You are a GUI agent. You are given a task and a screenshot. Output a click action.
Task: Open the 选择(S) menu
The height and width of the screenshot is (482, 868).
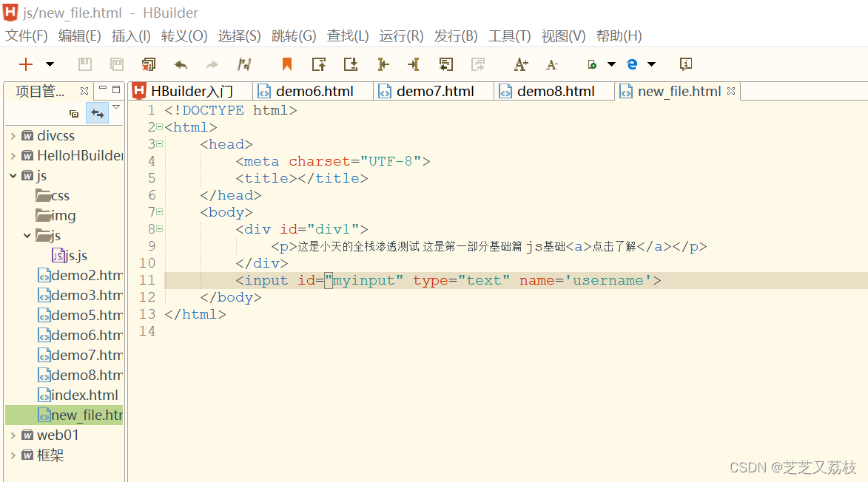click(239, 36)
